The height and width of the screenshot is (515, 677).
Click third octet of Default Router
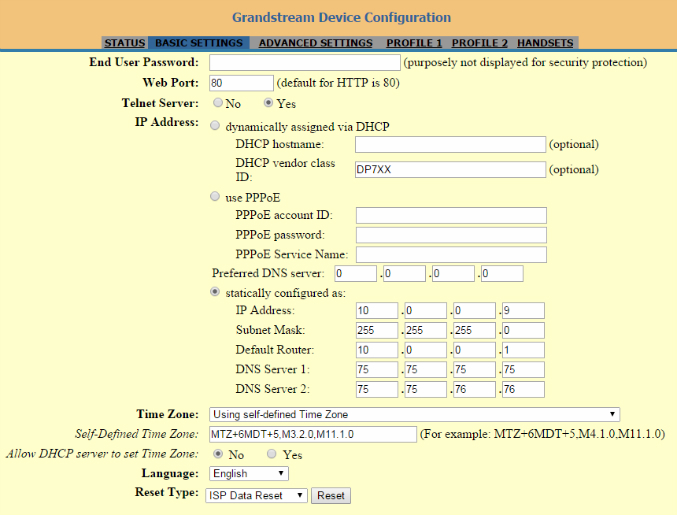475,350
